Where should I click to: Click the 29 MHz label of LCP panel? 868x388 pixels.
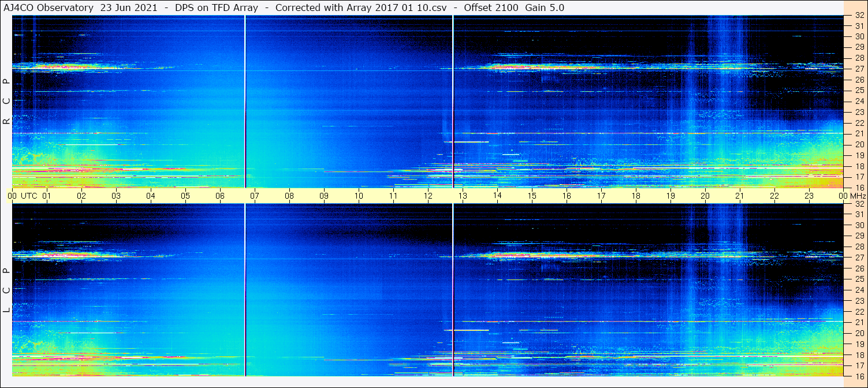point(859,236)
